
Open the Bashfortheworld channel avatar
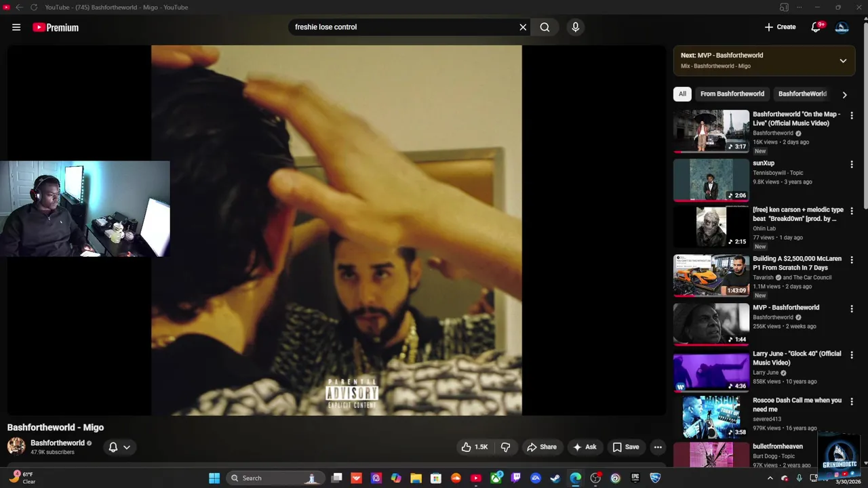pyautogui.click(x=16, y=446)
